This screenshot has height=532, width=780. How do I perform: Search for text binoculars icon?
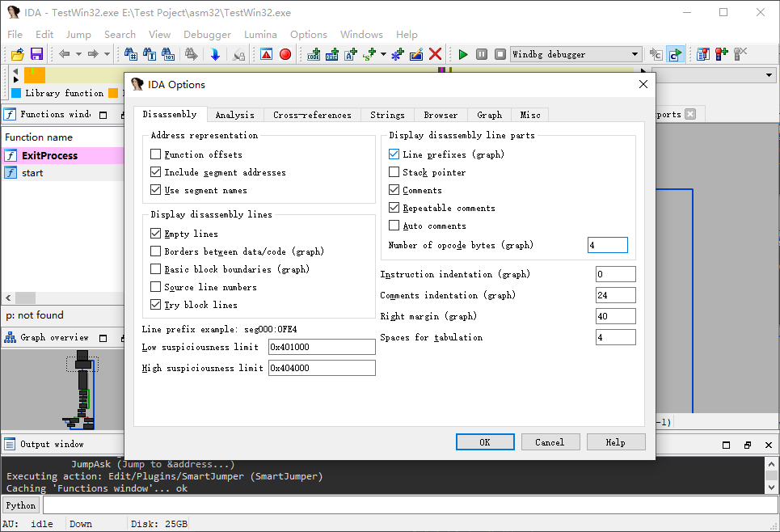[150, 54]
